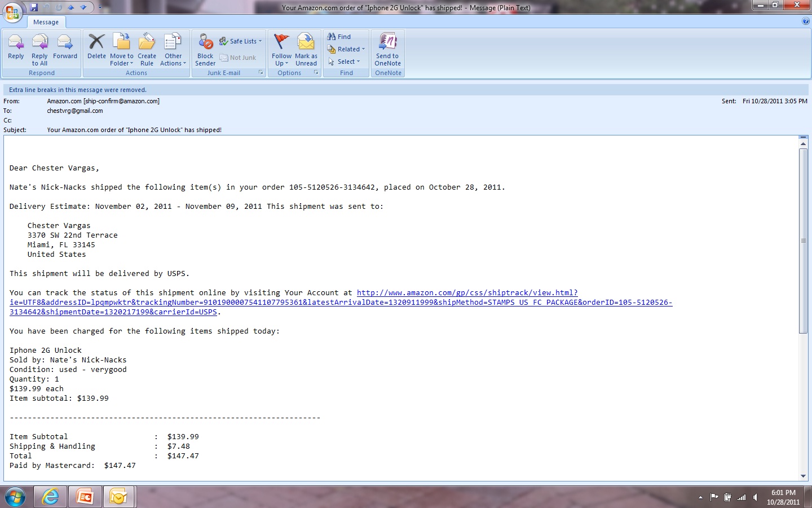The height and width of the screenshot is (508, 812).
Task: Click the 'Item subtotal: $139.99' line
Action: [x=59, y=398]
